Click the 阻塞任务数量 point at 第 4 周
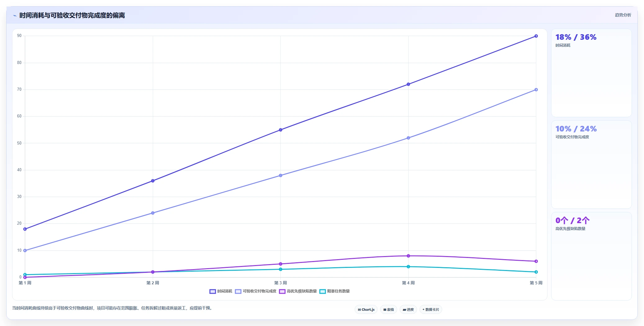 tap(408, 267)
